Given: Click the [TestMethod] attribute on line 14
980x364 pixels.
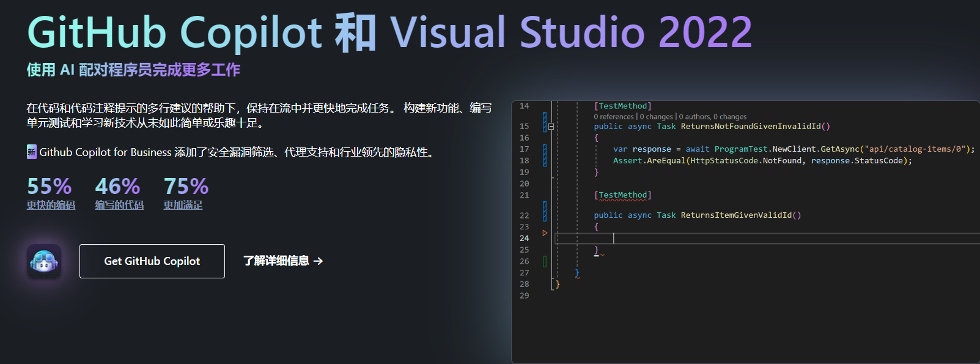Looking at the screenshot, I should click(x=622, y=106).
